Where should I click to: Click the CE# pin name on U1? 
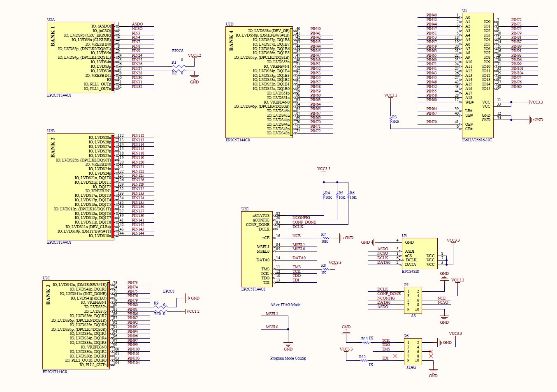pyautogui.click(x=469, y=129)
